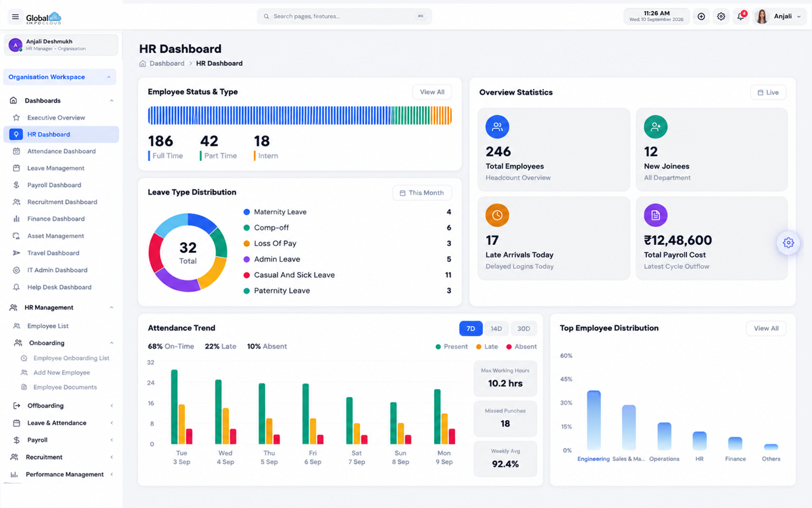812x508 pixels.
Task: Click the Payroll Dashboard icon
Action: coord(16,185)
